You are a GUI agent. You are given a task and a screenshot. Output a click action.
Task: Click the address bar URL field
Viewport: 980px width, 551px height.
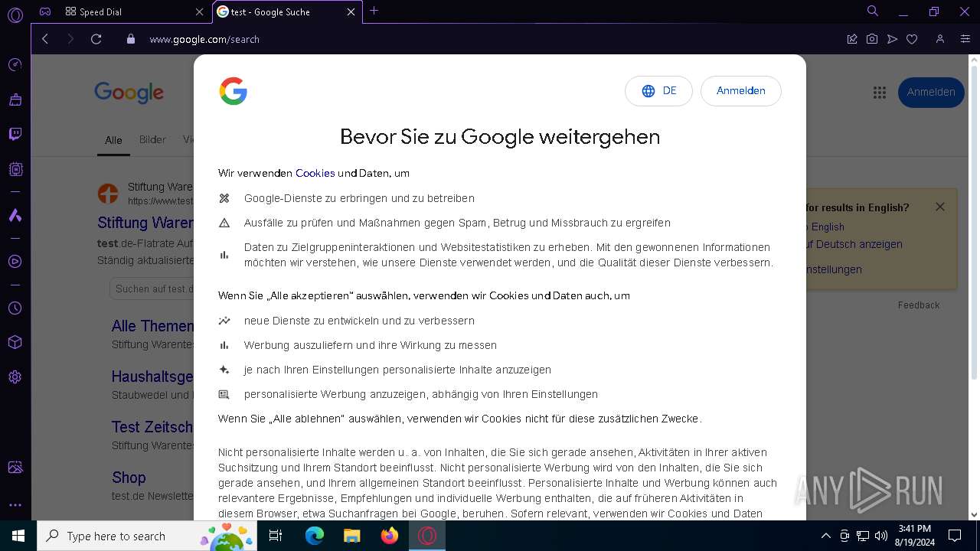click(490, 39)
